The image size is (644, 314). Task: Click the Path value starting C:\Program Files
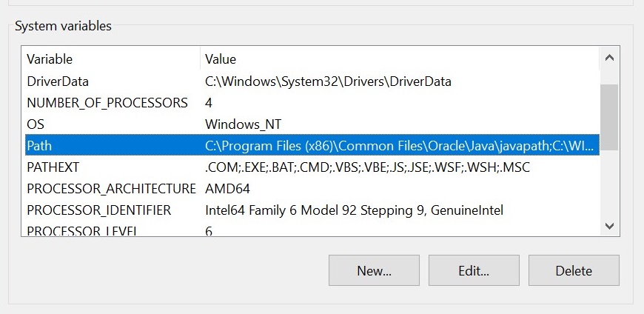(x=399, y=145)
